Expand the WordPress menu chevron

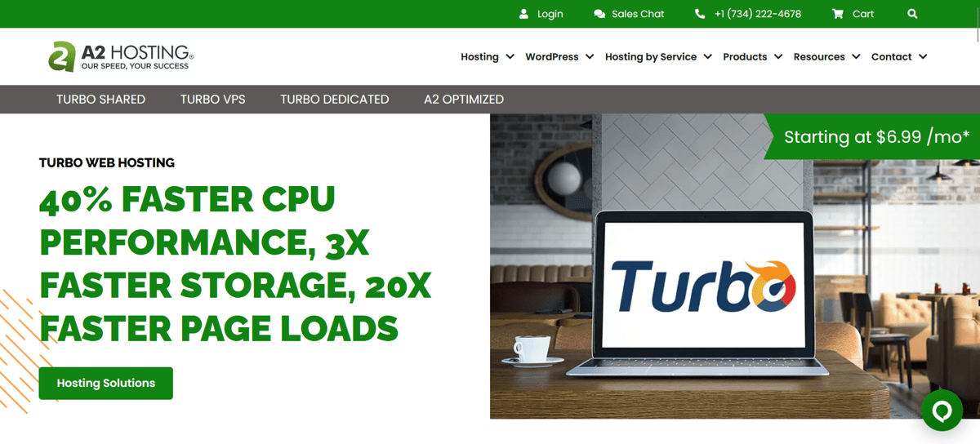click(590, 57)
